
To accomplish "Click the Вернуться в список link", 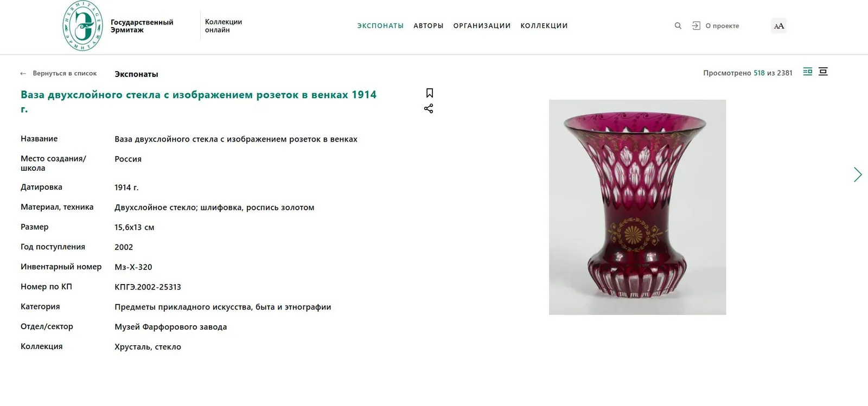I will click(x=65, y=73).
